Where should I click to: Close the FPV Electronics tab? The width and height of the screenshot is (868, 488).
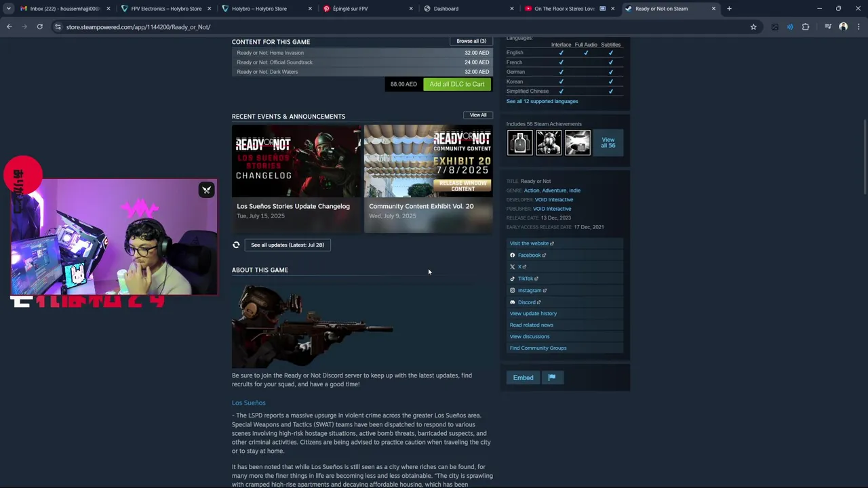[209, 9]
